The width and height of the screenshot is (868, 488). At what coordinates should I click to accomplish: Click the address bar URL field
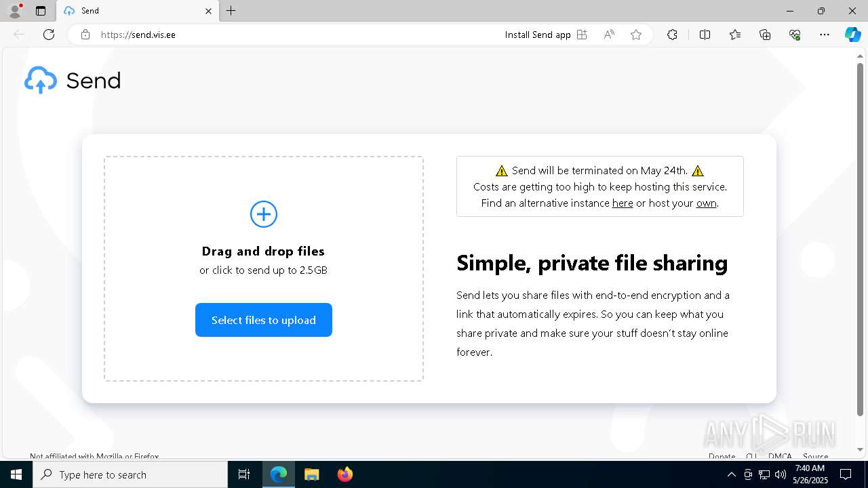point(298,35)
